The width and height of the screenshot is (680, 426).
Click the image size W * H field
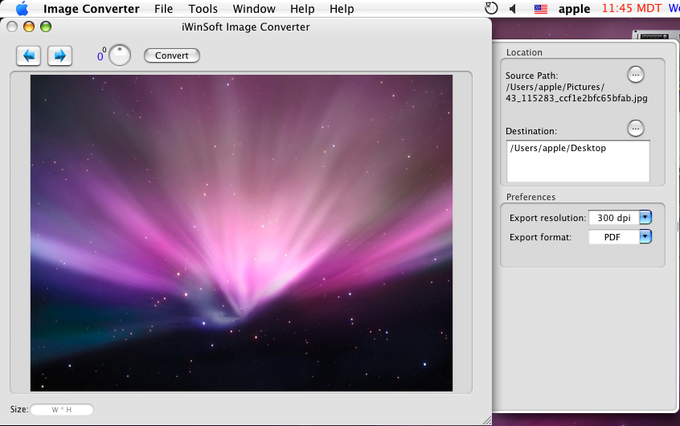[62, 409]
